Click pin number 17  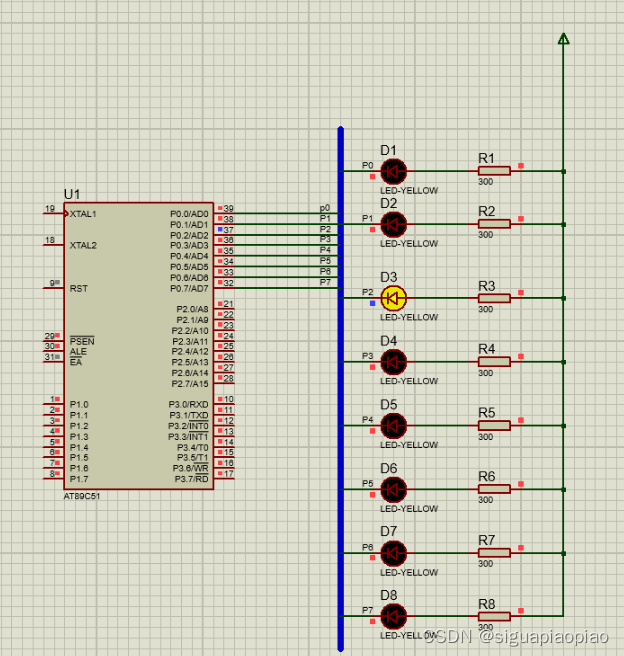pos(228,474)
